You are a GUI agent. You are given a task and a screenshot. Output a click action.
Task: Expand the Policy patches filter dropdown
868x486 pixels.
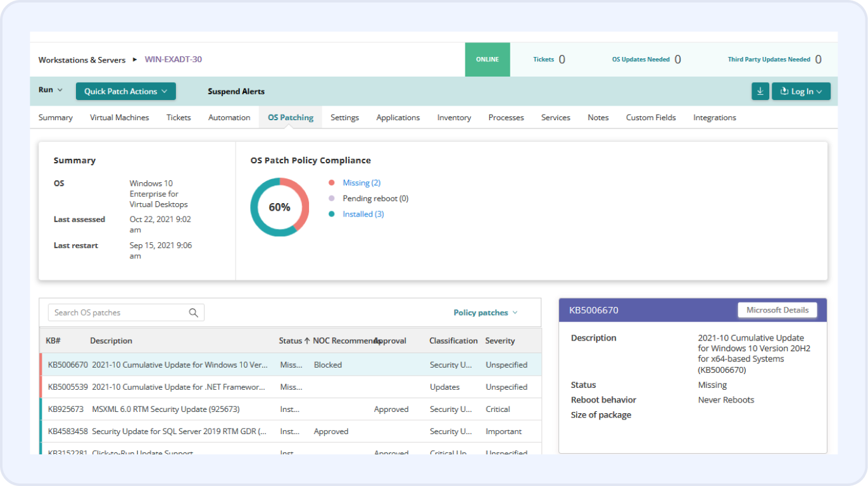(x=486, y=313)
